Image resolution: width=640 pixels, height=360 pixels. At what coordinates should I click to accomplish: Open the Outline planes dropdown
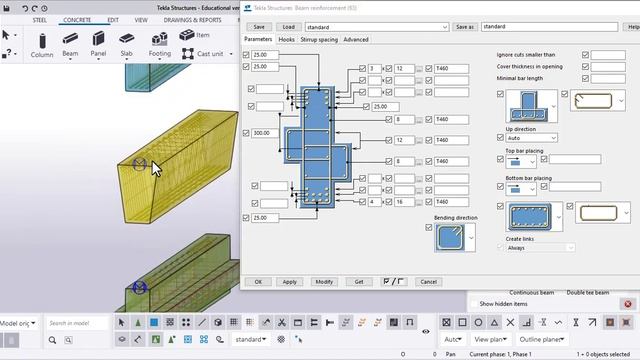pyautogui.click(x=542, y=340)
